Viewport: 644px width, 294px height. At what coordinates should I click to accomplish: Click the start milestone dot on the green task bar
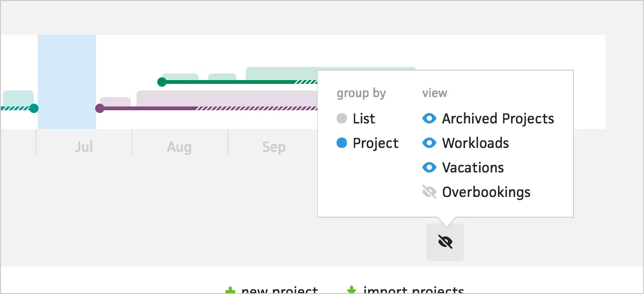[x=162, y=82]
